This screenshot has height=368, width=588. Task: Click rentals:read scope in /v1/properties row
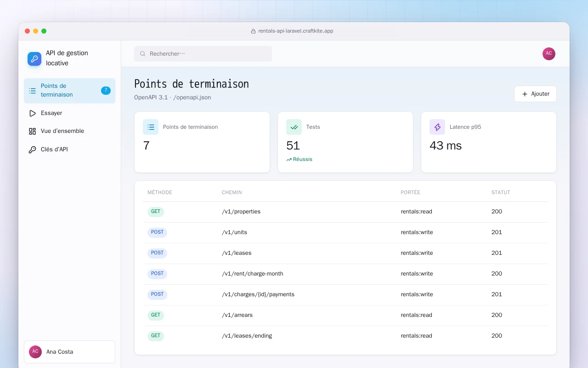coord(417,212)
